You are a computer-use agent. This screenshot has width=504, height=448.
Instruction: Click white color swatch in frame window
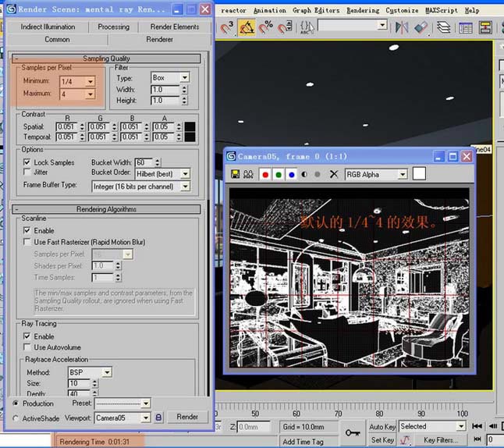click(419, 174)
